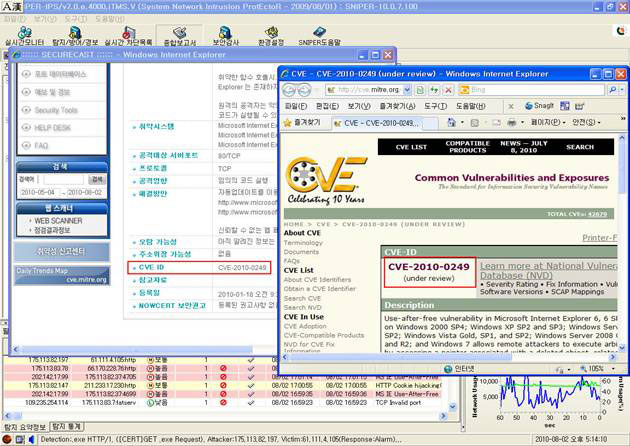This screenshot has height=446, width=630.
Task: Open the 환경설정 settings toolbar icon
Action: (271, 36)
